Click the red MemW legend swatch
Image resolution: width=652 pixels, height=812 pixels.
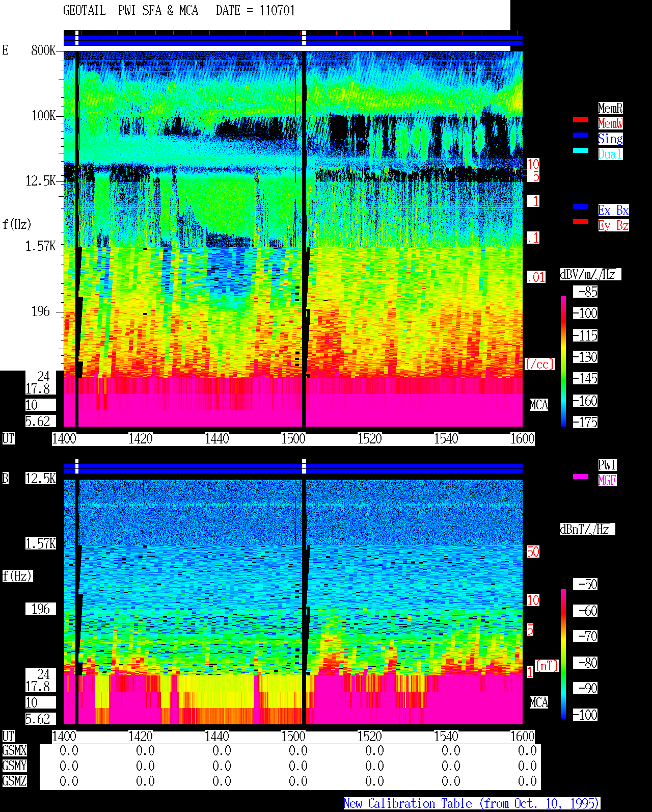tap(581, 120)
